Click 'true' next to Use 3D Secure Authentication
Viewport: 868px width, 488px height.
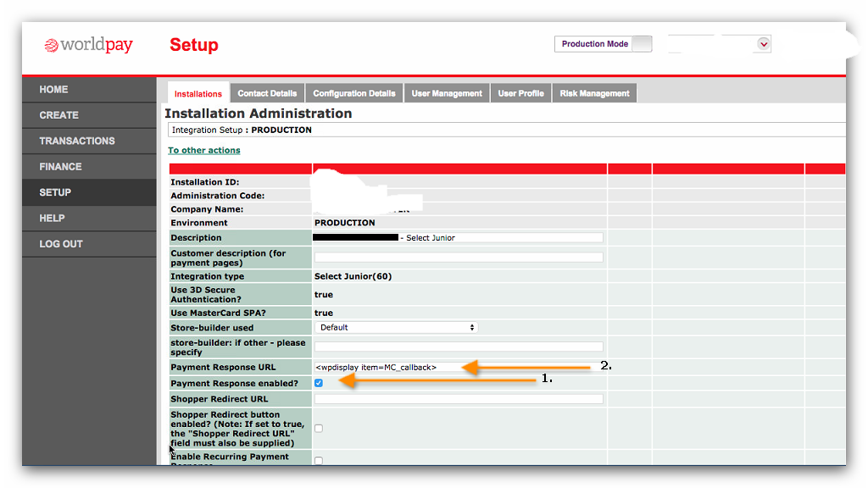(324, 295)
